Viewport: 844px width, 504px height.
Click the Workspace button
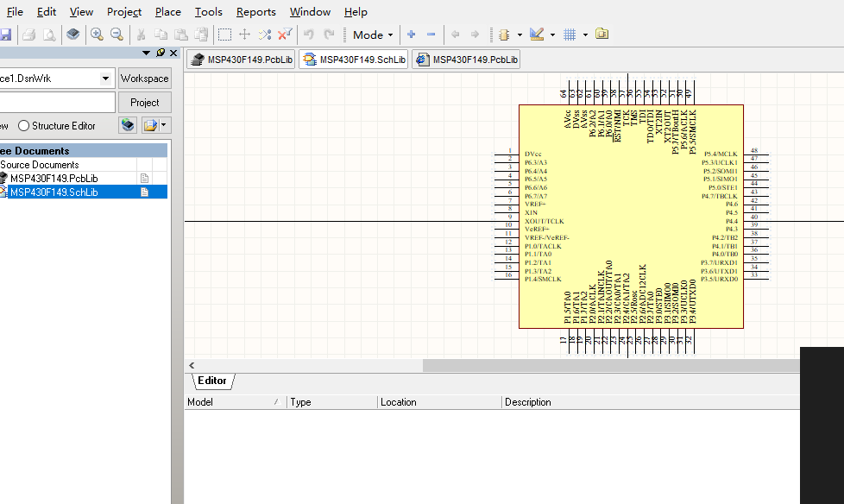pos(144,79)
